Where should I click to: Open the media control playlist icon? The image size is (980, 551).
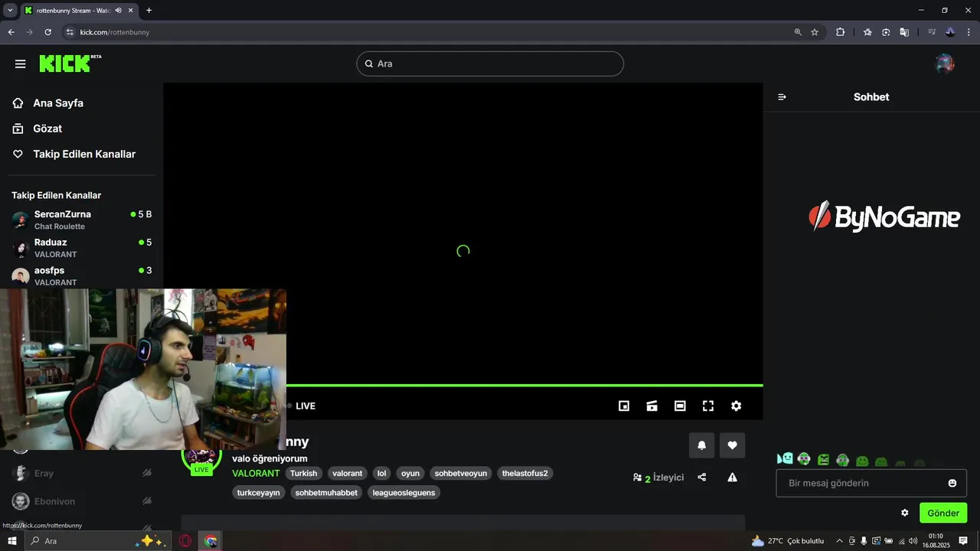pyautogui.click(x=932, y=32)
